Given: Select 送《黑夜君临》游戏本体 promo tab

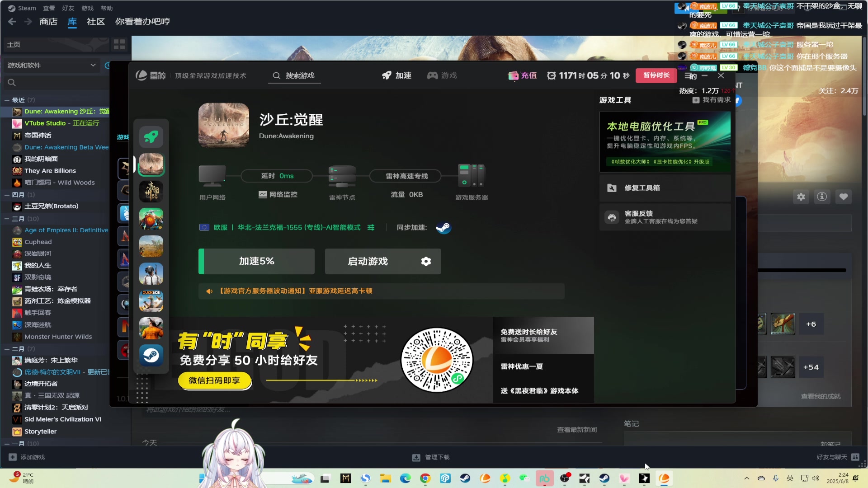Looking at the screenshot, I should (543, 391).
